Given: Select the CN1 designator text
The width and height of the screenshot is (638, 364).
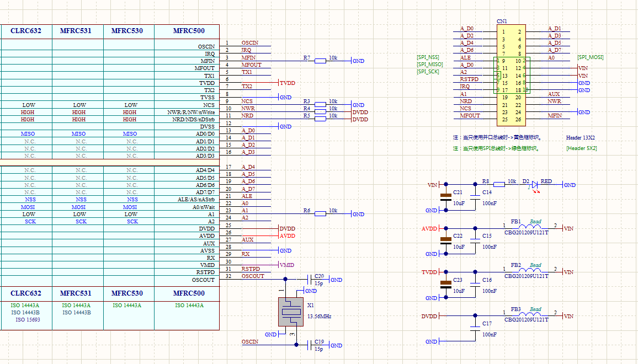Looking at the screenshot, I should (502, 21).
